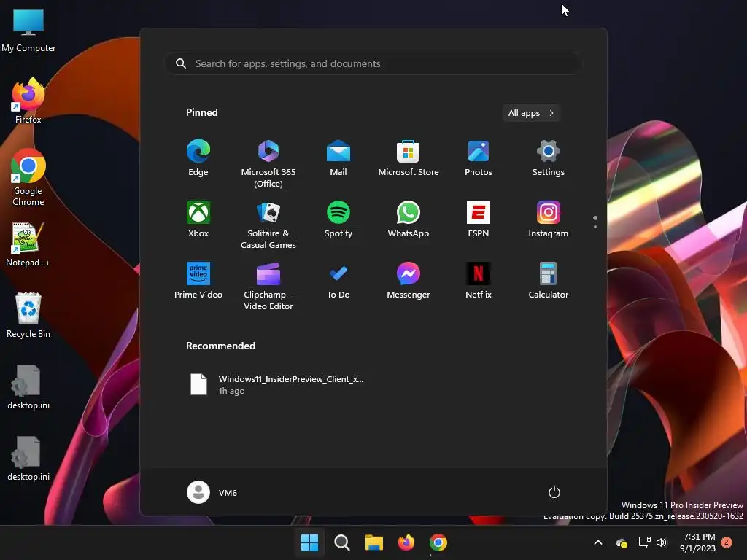
Task: Click the Start menu search box
Action: point(373,63)
